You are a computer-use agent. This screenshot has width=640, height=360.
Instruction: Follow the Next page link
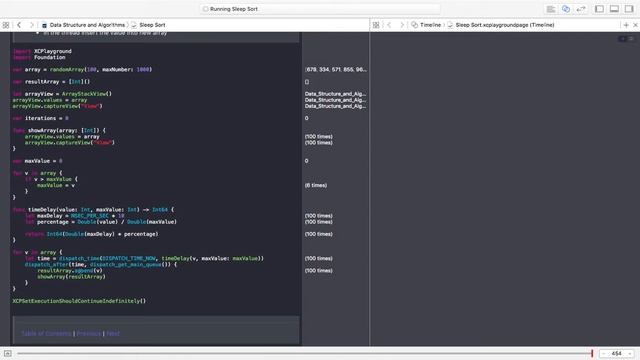[113, 333]
